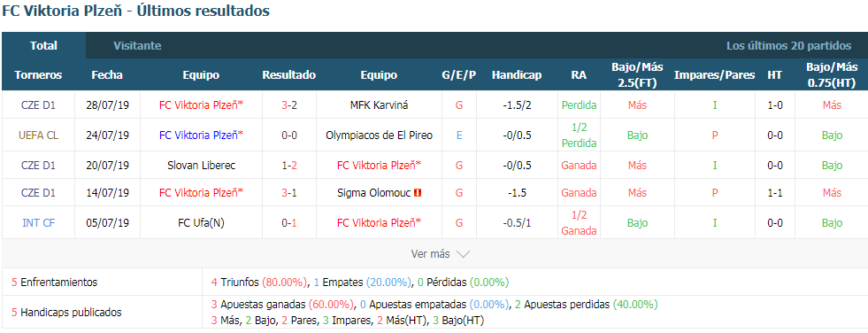Click the 3-2 result against MFK Karviná
The image size is (868, 333).
289,105
